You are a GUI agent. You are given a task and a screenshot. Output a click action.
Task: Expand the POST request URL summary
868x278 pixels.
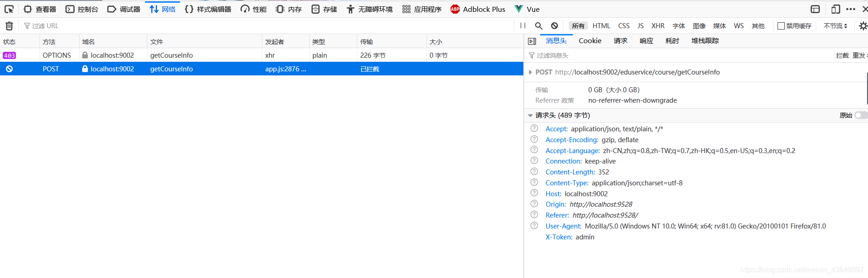(530, 72)
